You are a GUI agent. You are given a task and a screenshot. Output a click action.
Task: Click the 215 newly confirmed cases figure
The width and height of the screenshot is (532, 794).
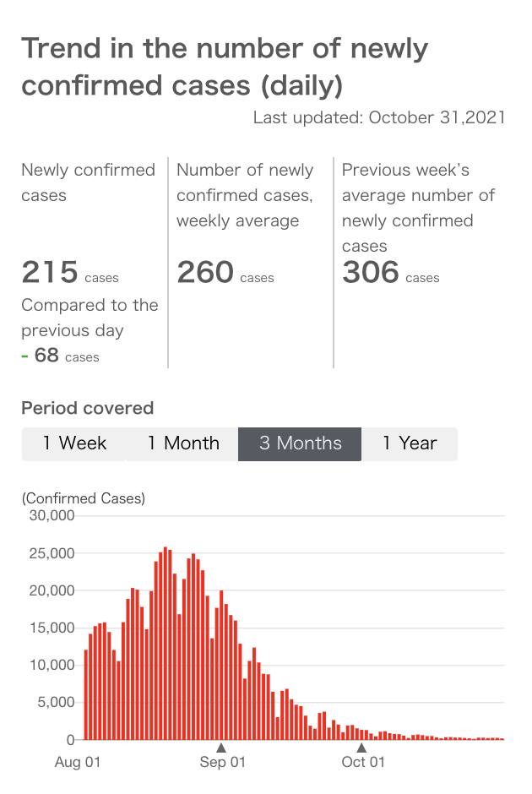pyautogui.click(x=49, y=273)
